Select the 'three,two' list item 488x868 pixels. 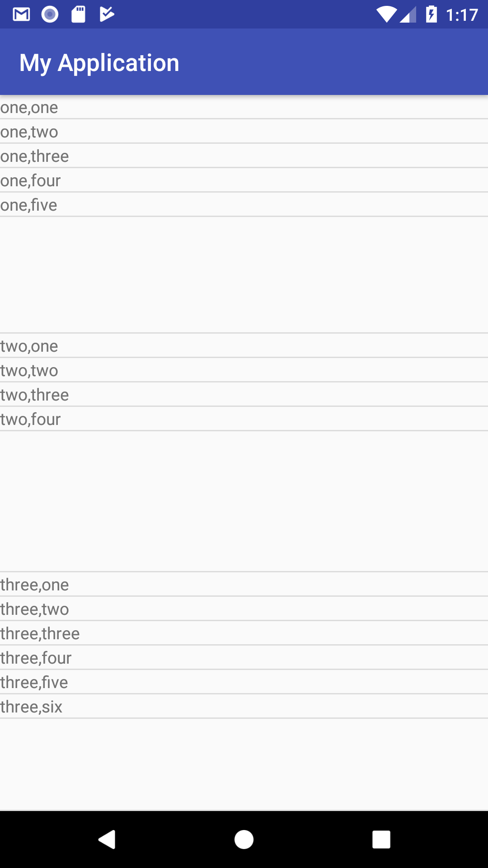click(x=244, y=609)
